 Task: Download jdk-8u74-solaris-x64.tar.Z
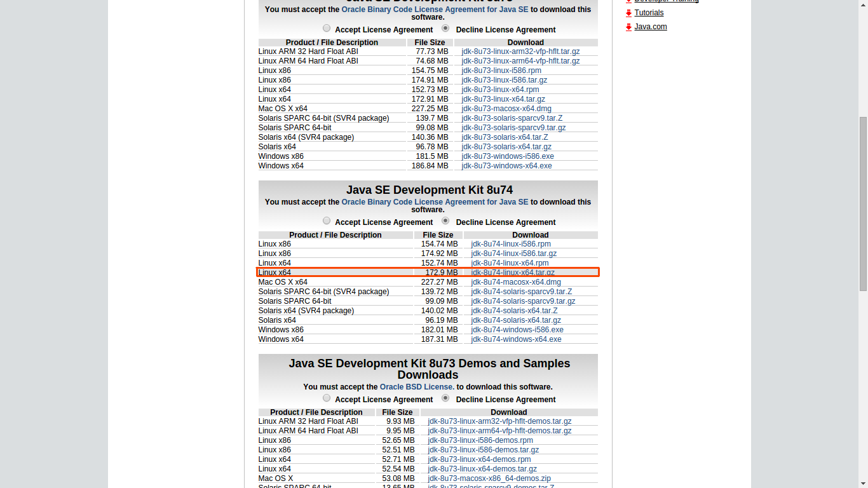tap(514, 311)
